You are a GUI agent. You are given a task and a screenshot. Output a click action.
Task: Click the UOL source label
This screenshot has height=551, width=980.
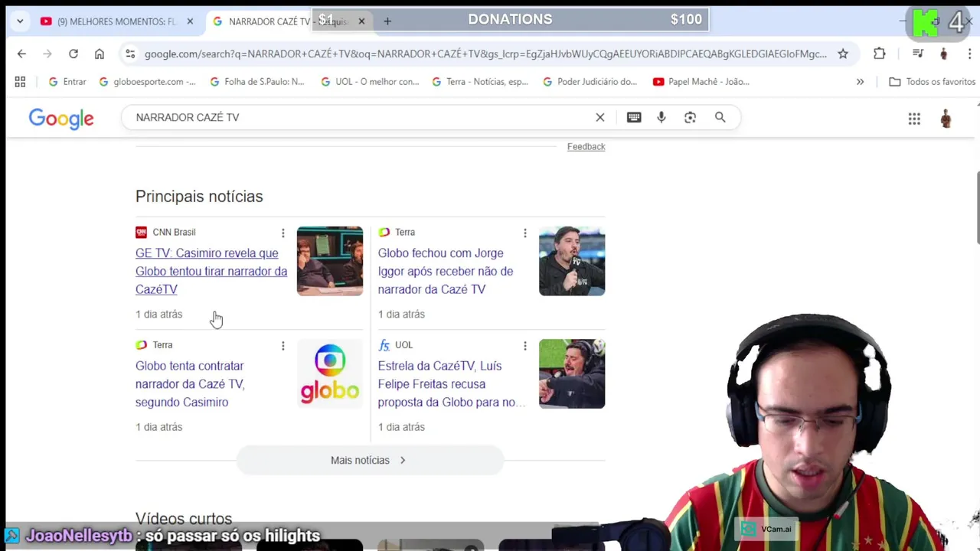point(403,346)
